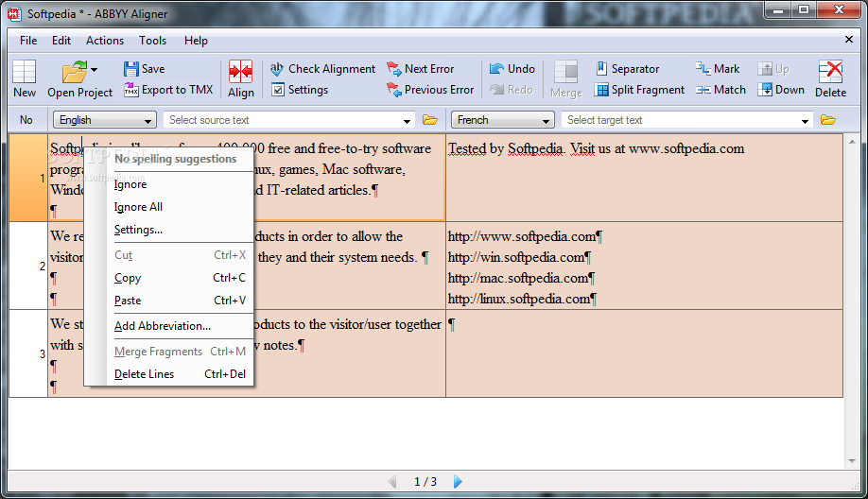The height and width of the screenshot is (499, 868).
Task: Jump to Next Error
Action: tap(421, 69)
